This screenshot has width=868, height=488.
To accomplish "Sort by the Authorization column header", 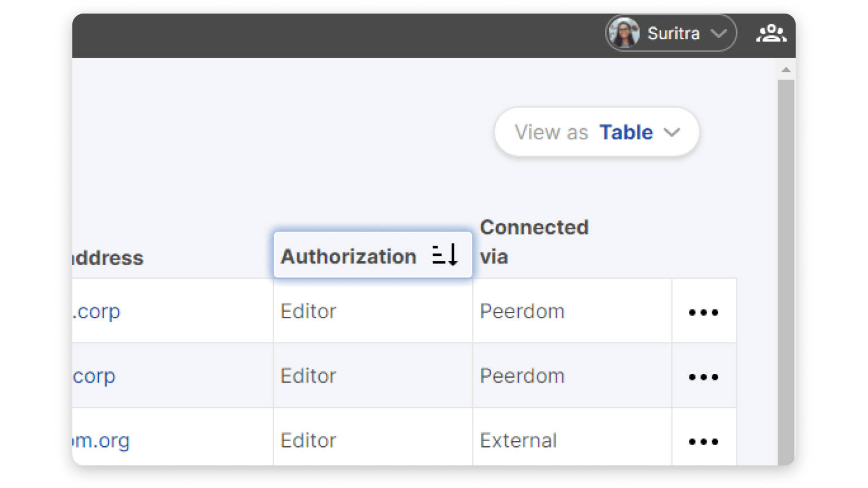I will tap(349, 256).
